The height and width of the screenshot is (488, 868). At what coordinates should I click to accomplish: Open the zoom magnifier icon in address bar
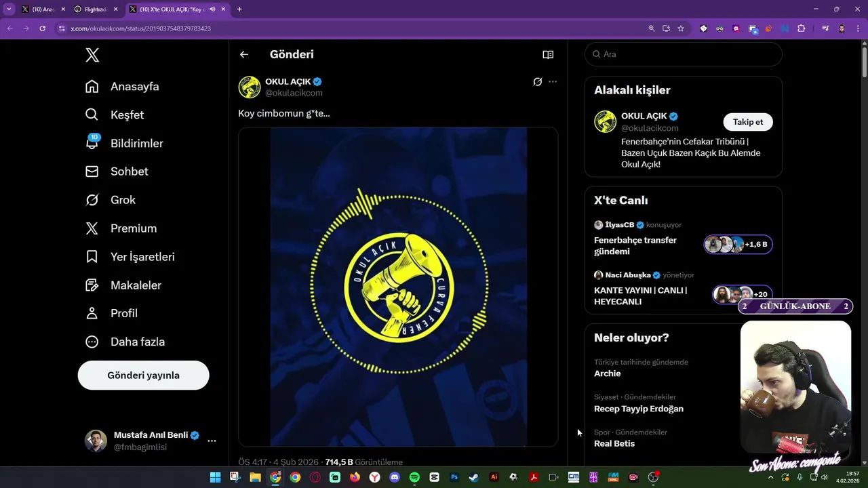point(652,28)
